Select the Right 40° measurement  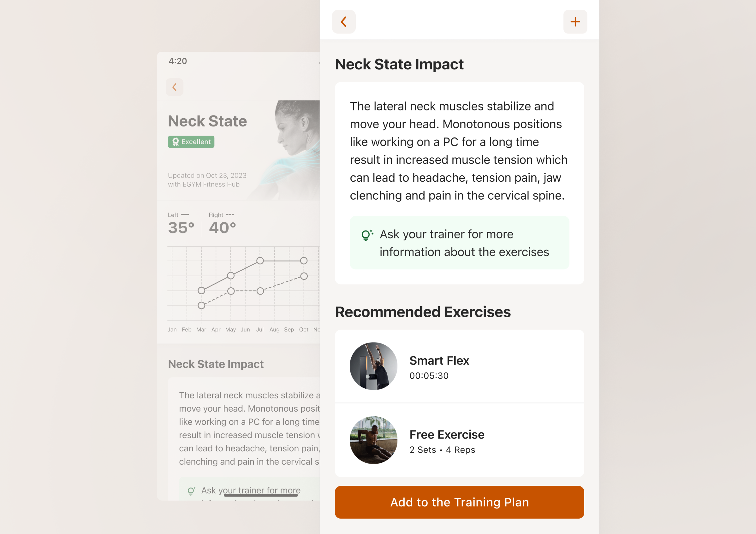[x=222, y=224]
